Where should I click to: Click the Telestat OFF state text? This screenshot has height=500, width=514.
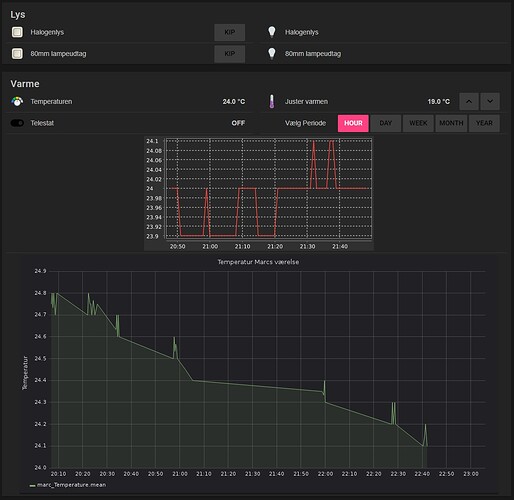click(238, 123)
